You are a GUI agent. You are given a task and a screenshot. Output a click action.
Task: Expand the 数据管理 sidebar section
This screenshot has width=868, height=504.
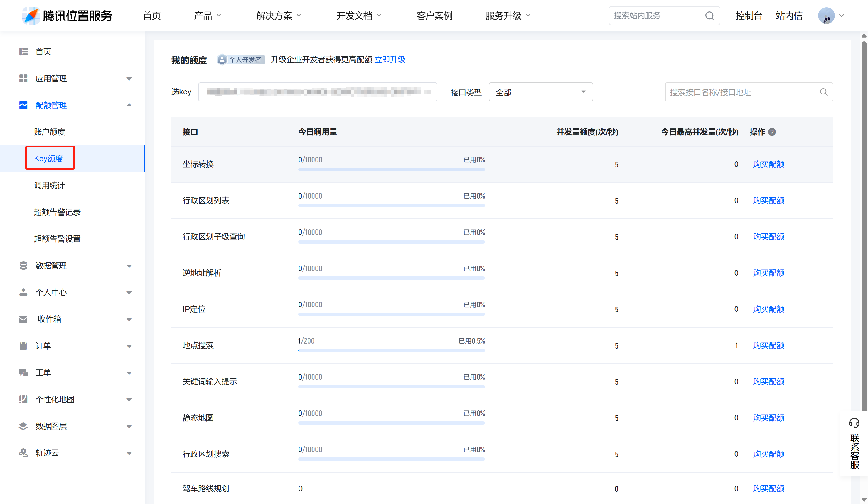click(x=129, y=266)
